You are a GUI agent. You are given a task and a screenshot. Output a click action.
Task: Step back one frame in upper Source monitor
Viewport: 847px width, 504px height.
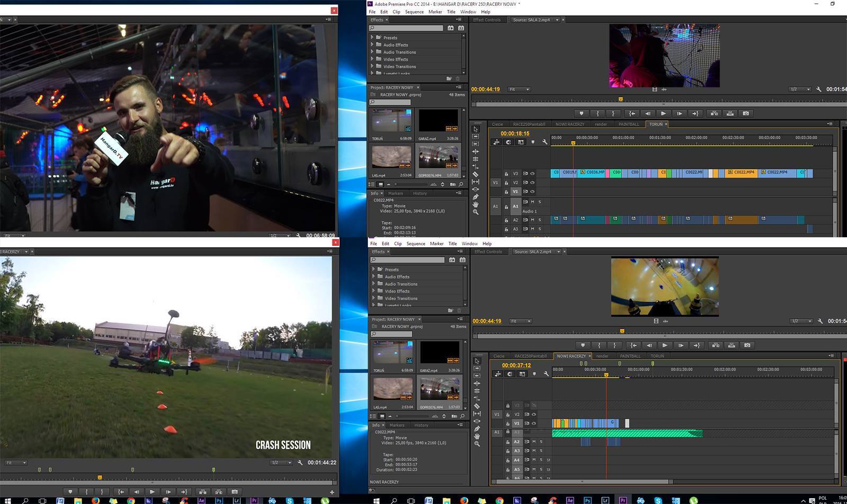pyautogui.click(x=647, y=113)
